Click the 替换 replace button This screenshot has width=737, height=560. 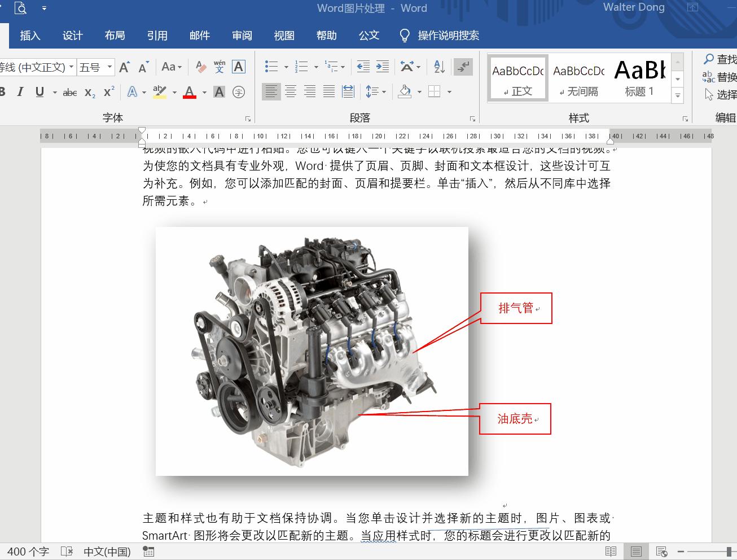coord(720,77)
